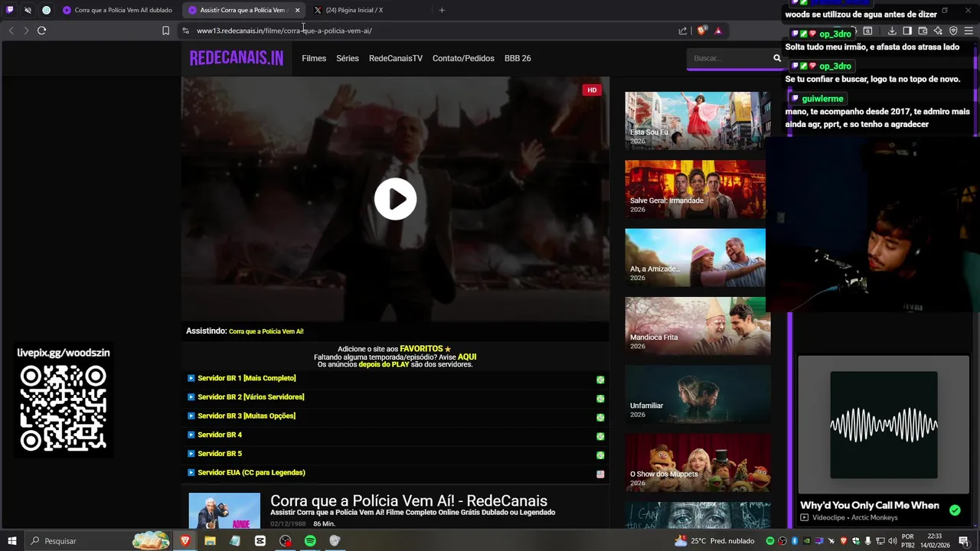Screen dimensions: 980x551
Task: Open a new browser tab
Action: (x=442, y=10)
